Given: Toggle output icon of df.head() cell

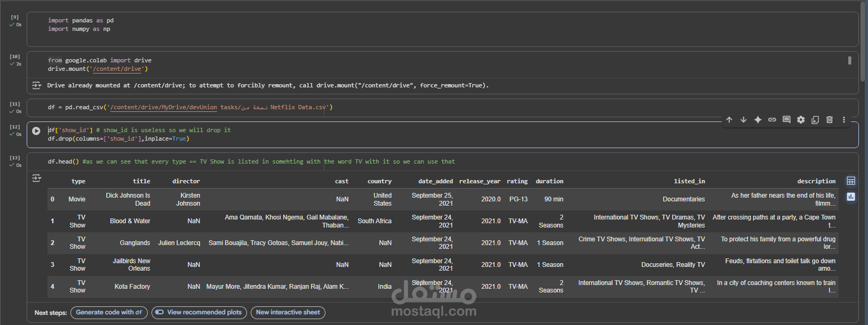Looking at the screenshot, I should (x=36, y=178).
